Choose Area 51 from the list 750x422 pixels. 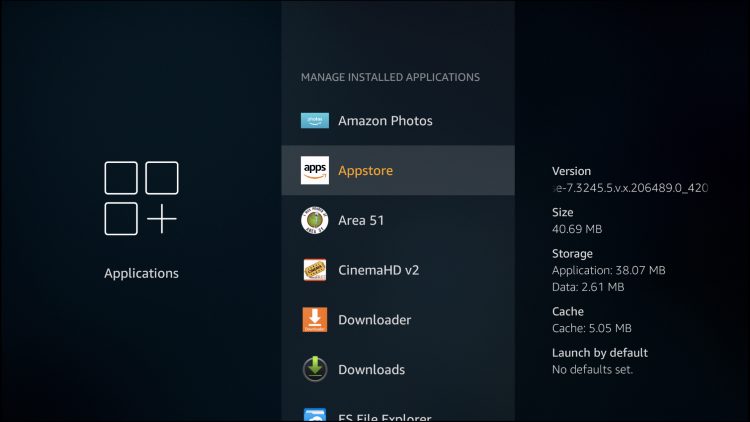coord(398,220)
